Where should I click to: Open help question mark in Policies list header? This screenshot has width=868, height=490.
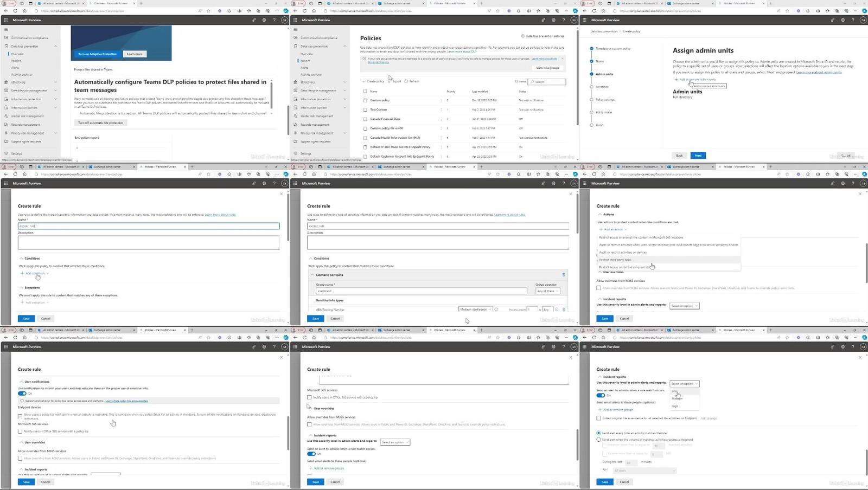coord(563,20)
